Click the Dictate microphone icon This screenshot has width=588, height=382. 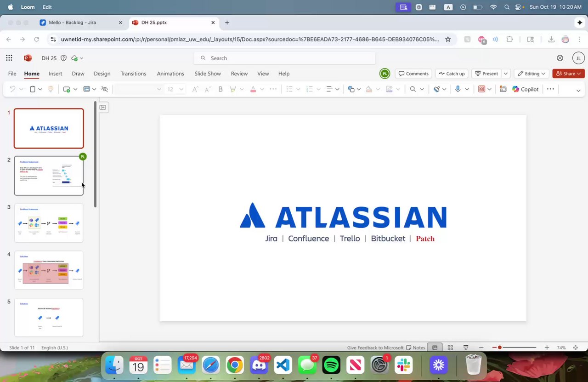coord(458,89)
